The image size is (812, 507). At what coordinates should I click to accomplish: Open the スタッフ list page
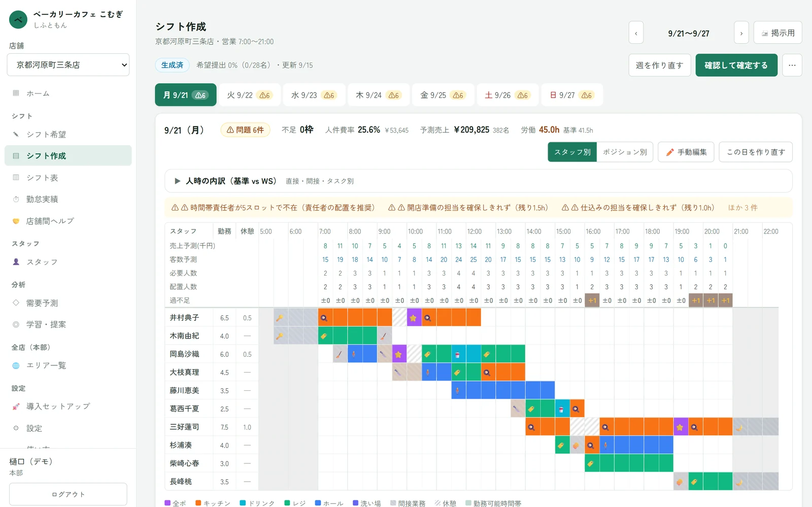[x=68, y=262]
